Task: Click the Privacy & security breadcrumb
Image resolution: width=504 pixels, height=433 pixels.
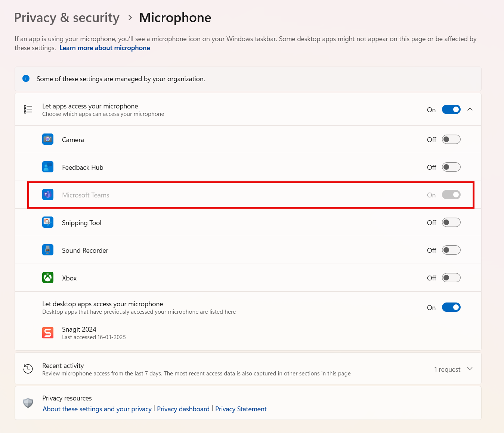Action: tap(67, 17)
